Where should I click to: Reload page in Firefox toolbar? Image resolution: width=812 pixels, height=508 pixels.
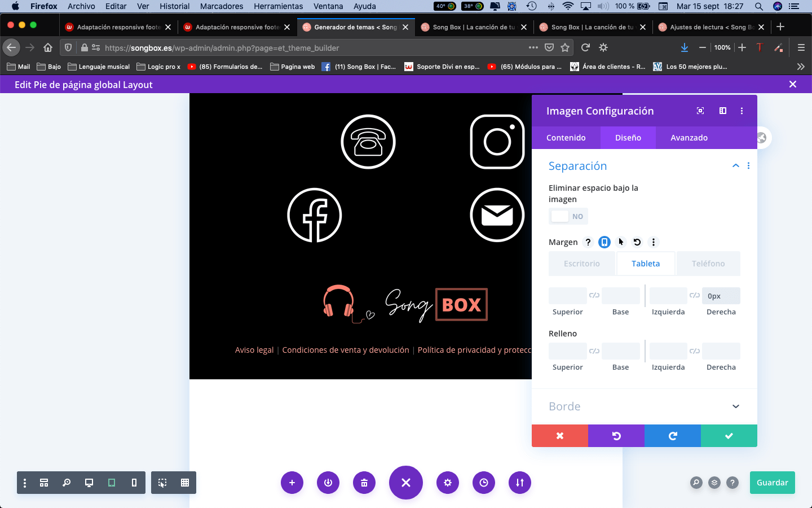coord(585,47)
